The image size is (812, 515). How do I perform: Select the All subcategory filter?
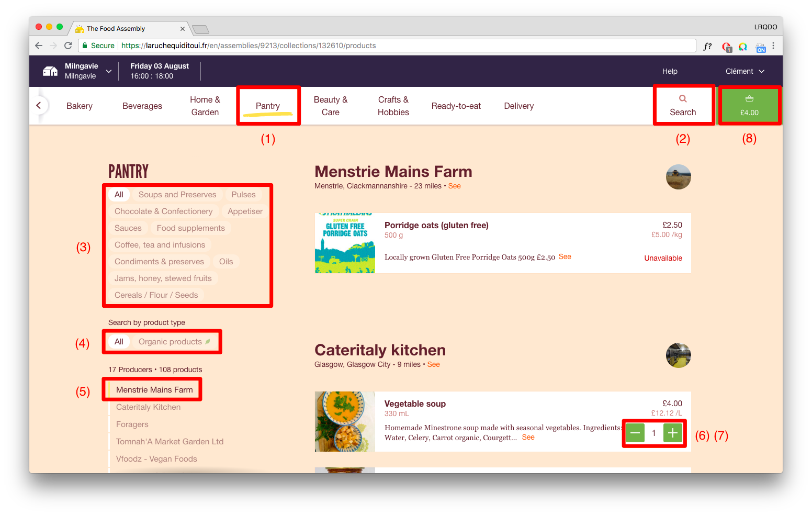119,195
